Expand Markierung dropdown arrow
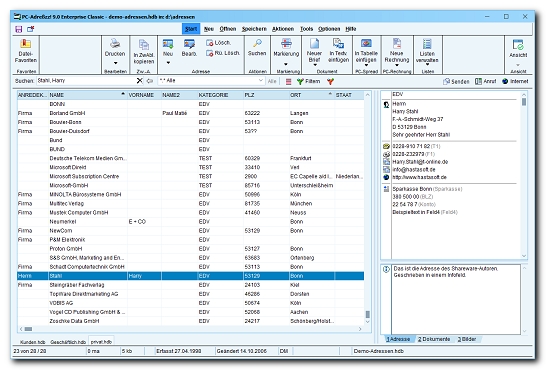Viewport: 546px width, 370px height. point(286,64)
